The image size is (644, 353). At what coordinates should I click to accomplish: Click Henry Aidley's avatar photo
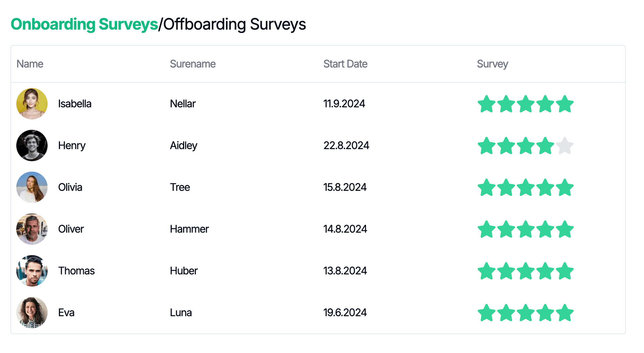[32, 145]
